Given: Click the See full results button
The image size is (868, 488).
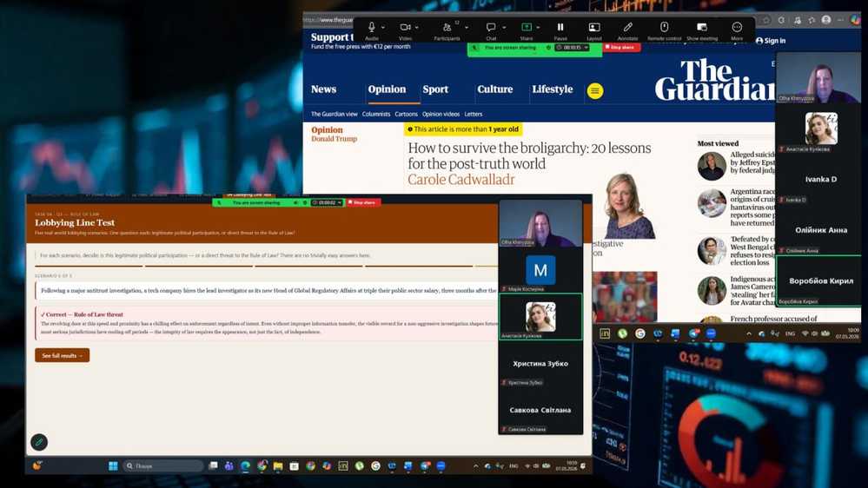Looking at the screenshot, I should tap(62, 355).
